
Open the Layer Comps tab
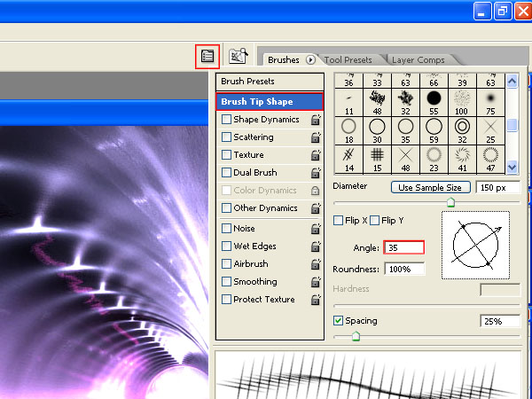click(418, 60)
